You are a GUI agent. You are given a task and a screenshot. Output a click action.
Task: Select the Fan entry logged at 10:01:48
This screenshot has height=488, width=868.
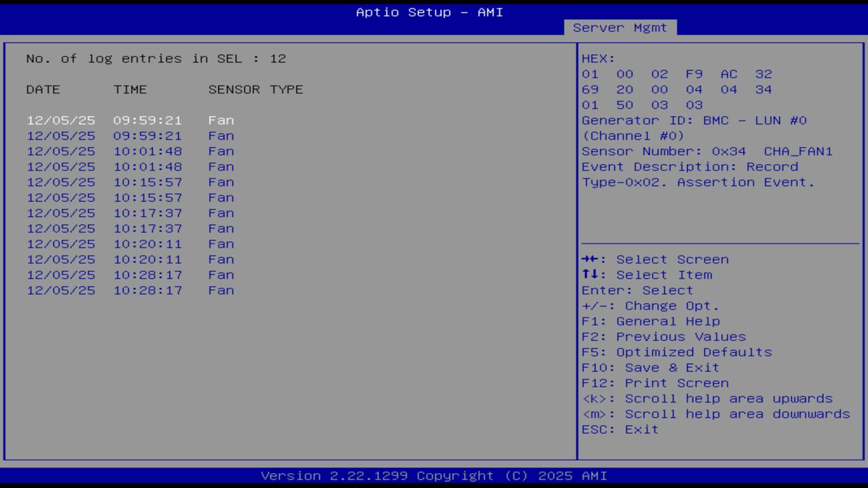tap(129, 151)
